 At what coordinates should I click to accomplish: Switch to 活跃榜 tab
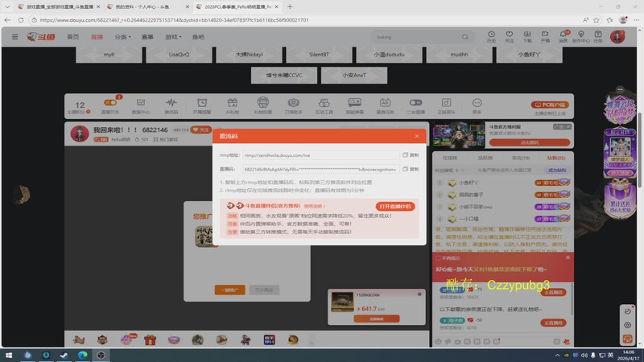(x=485, y=158)
